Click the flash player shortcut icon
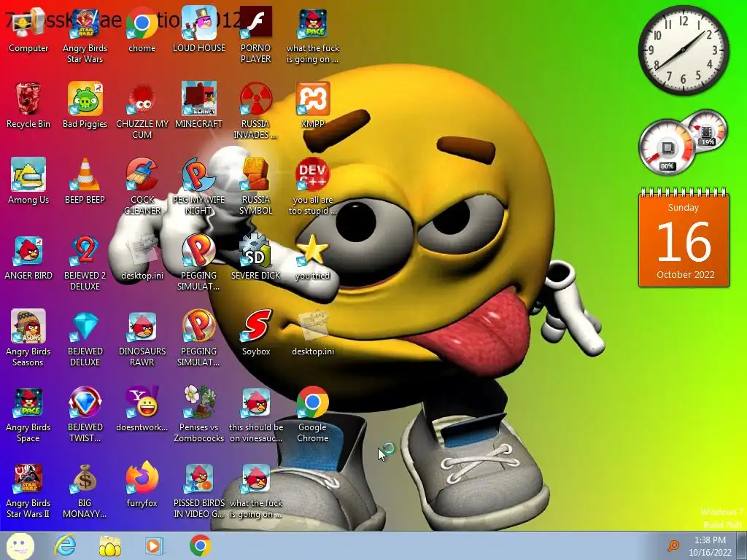Screen dimensions: 747x560 (256, 35)
